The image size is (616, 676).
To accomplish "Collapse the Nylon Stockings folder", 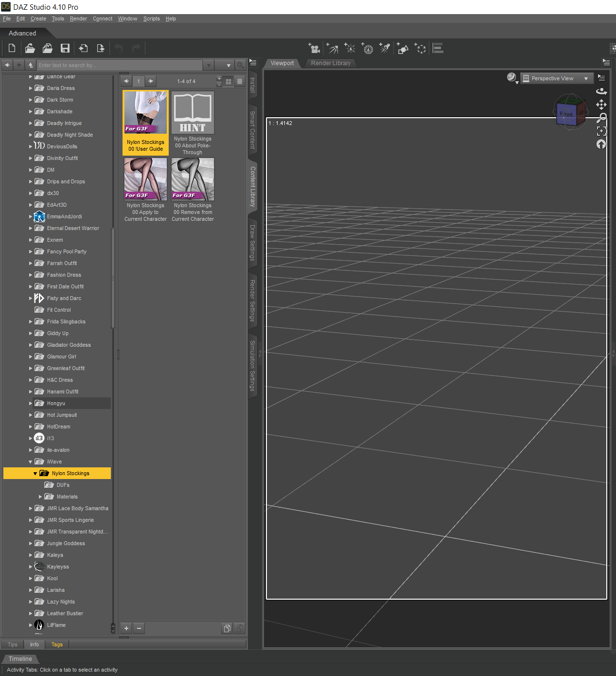I will click(x=35, y=474).
